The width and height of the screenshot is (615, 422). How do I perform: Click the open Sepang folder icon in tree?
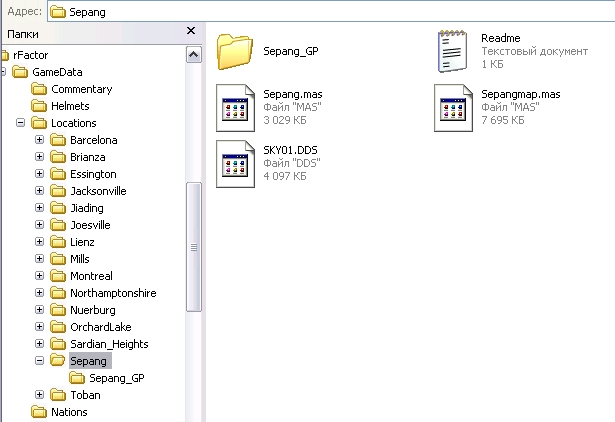point(58,361)
